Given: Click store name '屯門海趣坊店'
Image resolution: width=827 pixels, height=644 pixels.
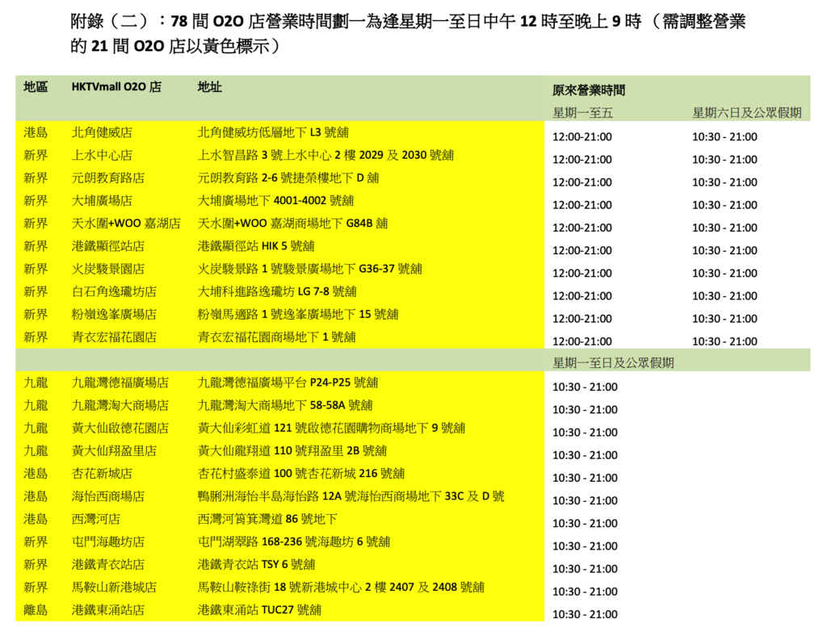Looking at the screenshot, I should point(108,542).
